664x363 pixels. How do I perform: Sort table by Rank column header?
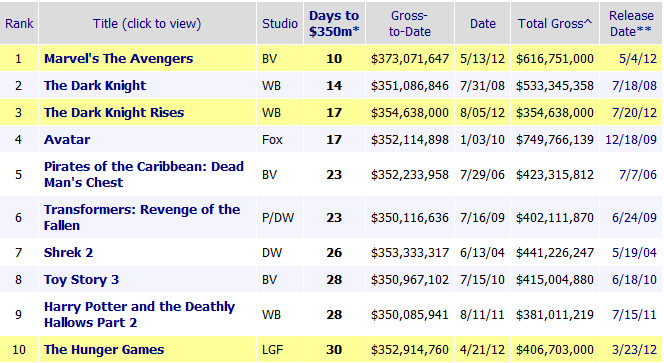coord(19,24)
